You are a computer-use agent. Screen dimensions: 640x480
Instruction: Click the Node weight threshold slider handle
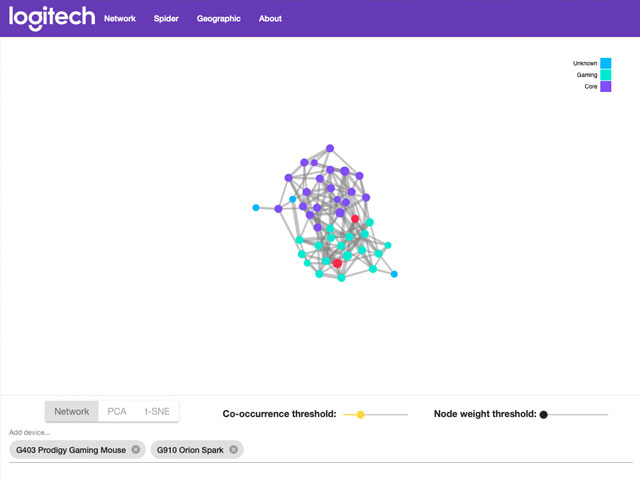click(544, 415)
